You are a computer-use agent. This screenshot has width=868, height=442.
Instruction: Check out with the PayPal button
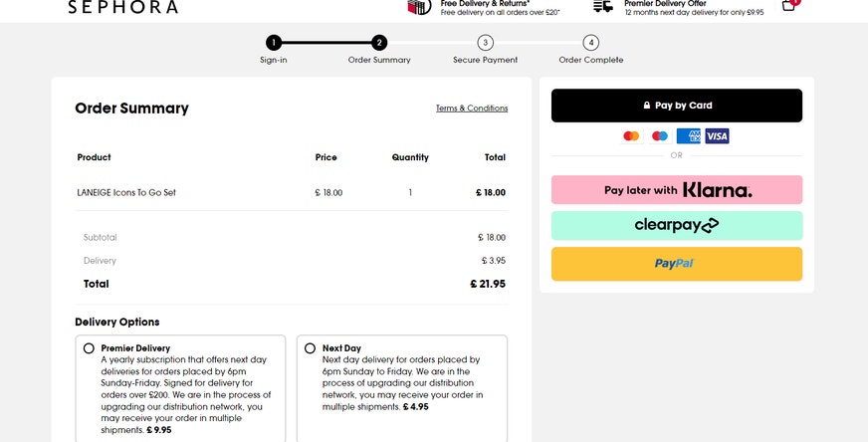click(x=677, y=264)
